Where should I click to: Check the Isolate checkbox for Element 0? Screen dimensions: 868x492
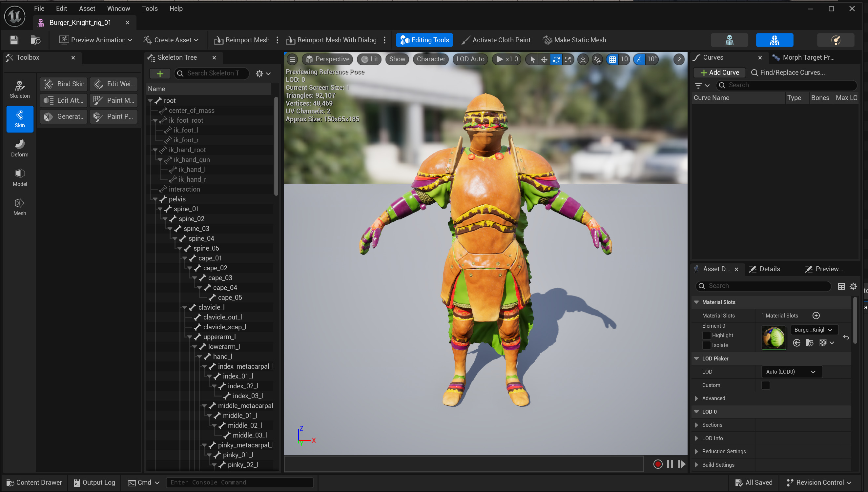(707, 345)
